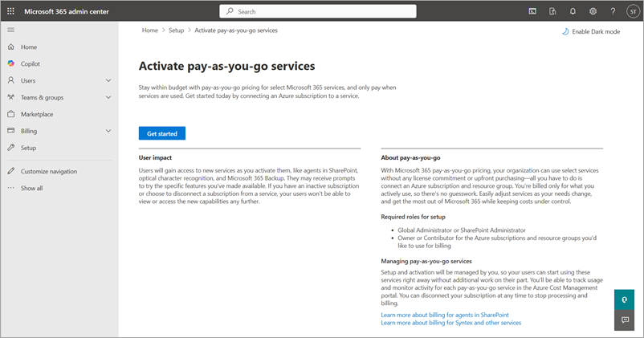Open the document icon in the header
Viewport: 644px width, 338px height.
552,11
